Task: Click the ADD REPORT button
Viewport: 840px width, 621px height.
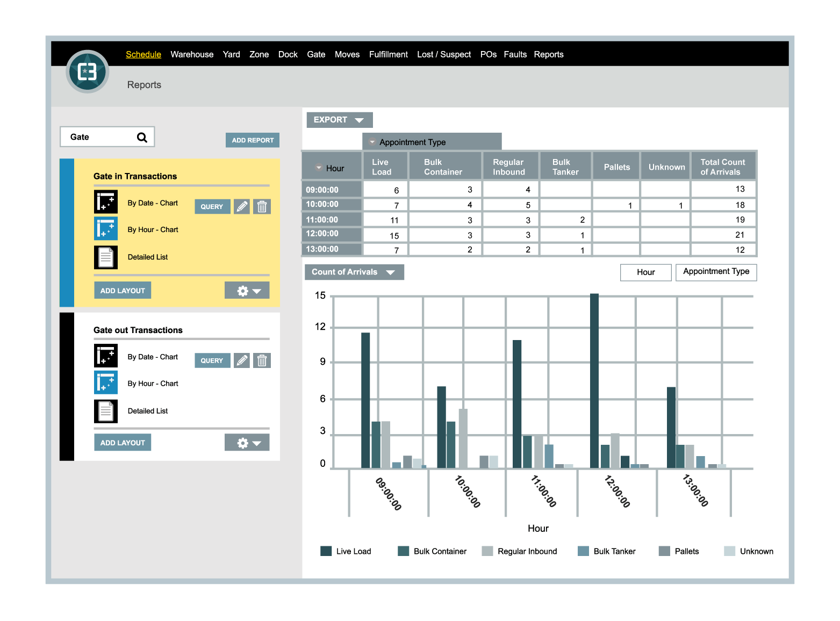Action: tap(253, 140)
